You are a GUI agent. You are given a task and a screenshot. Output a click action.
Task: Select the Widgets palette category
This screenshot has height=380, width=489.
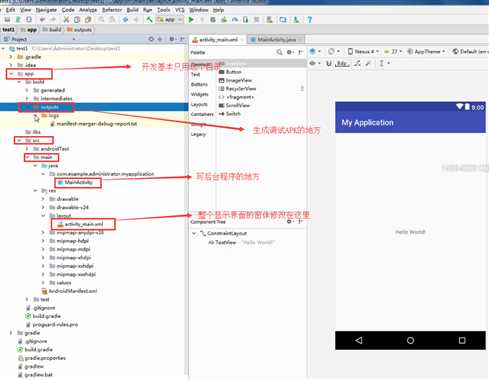(x=199, y=94)
